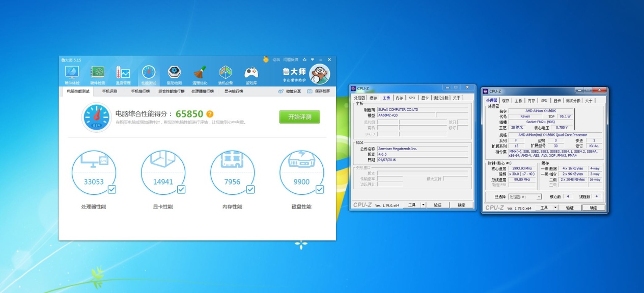Click 验证 button in processor CPU-Z window
644x293 pixels.
tap(570, 208)
